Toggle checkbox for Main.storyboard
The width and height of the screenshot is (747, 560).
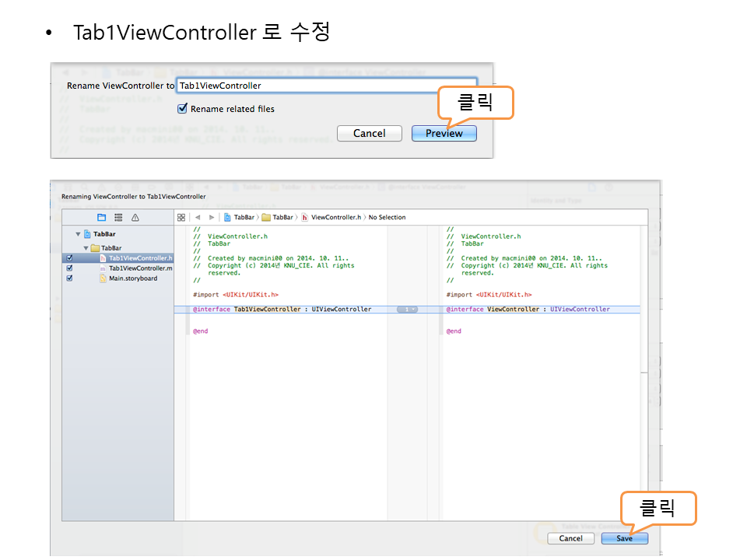click(x=69, y=278)
